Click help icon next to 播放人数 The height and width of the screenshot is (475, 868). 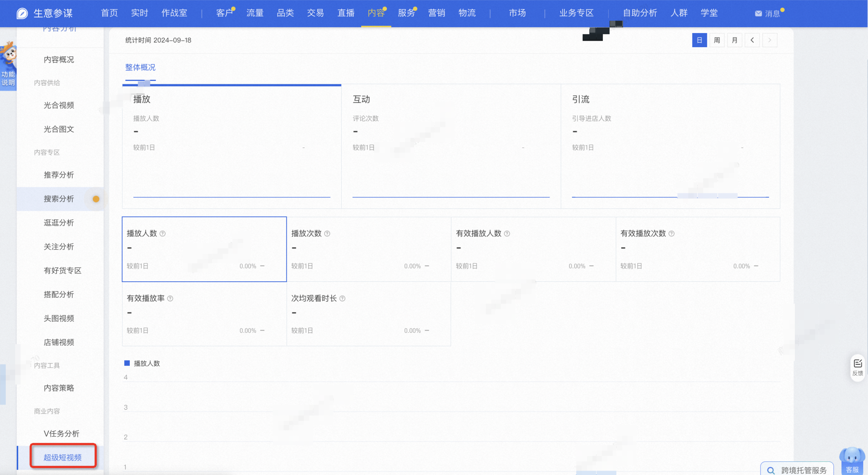pos(162,233)
